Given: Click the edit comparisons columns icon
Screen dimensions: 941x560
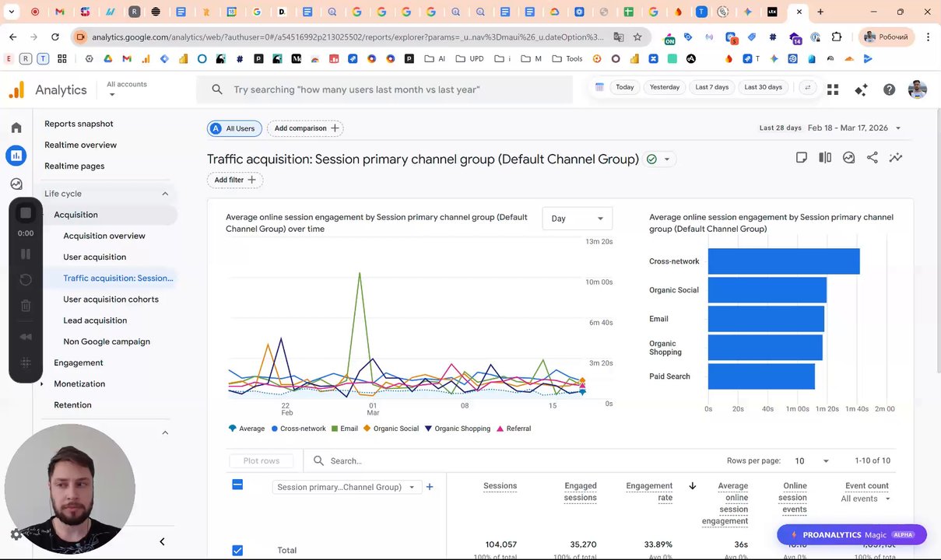Looking at the screenshot, I should pyautogui.click(x=825, y=158).
